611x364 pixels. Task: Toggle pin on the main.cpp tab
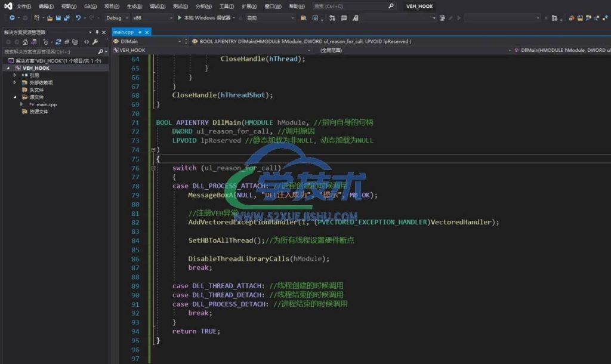pyautogui.click(x=139, y=32)
